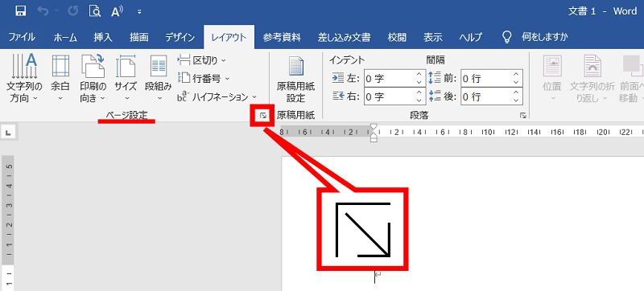Expand the 区切り breaks dropdown

pos(202,60)
